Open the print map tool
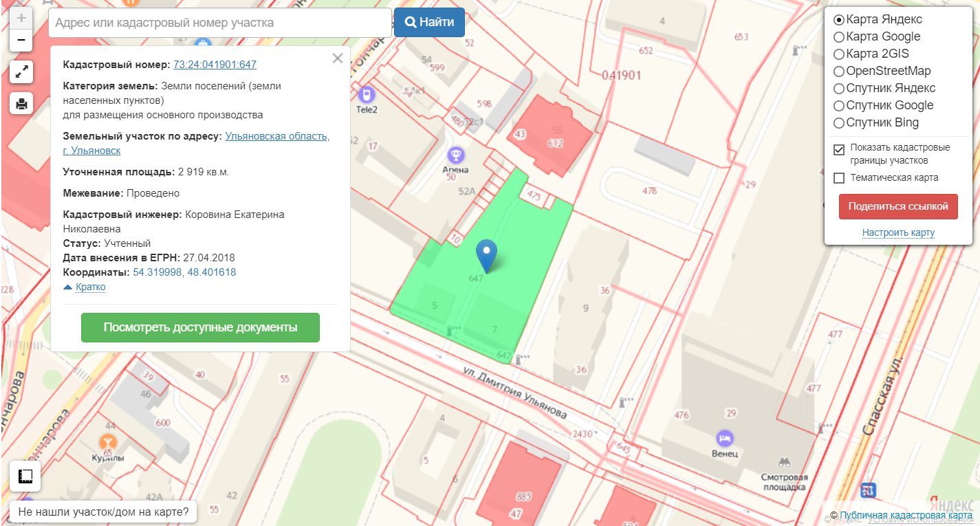Screen dimensions: 980x526 pos(21,104)
